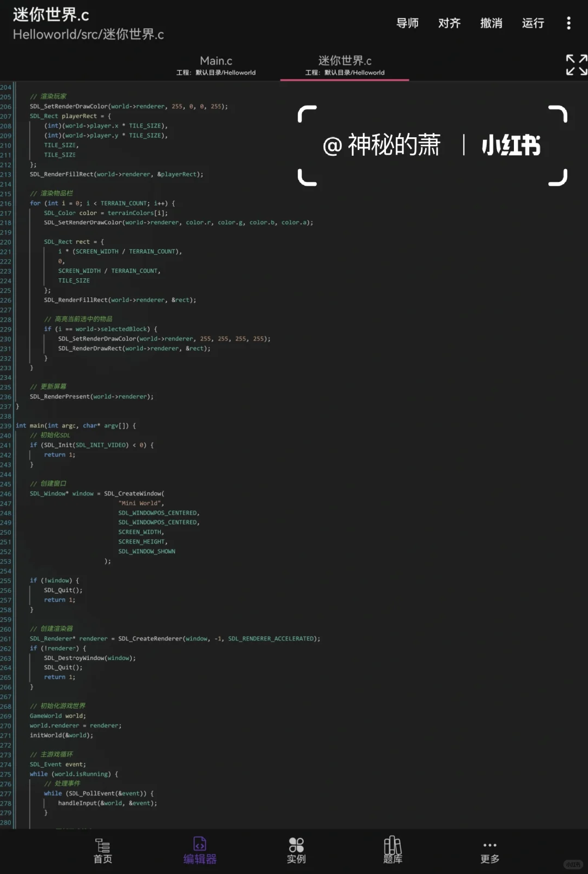Click the '// 创建渲染器' comment
Screen dimensions: 588x874
(x=51, y=629)
